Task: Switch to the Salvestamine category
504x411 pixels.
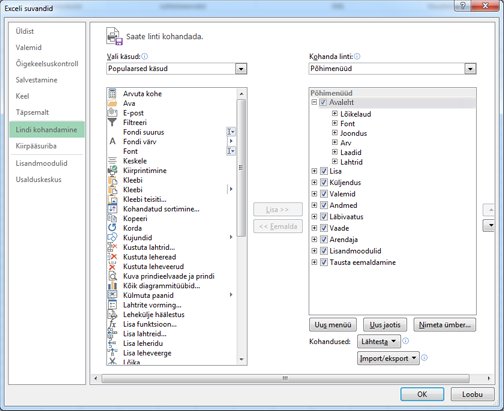Action: pyautogui.click(x=47, y=80)
